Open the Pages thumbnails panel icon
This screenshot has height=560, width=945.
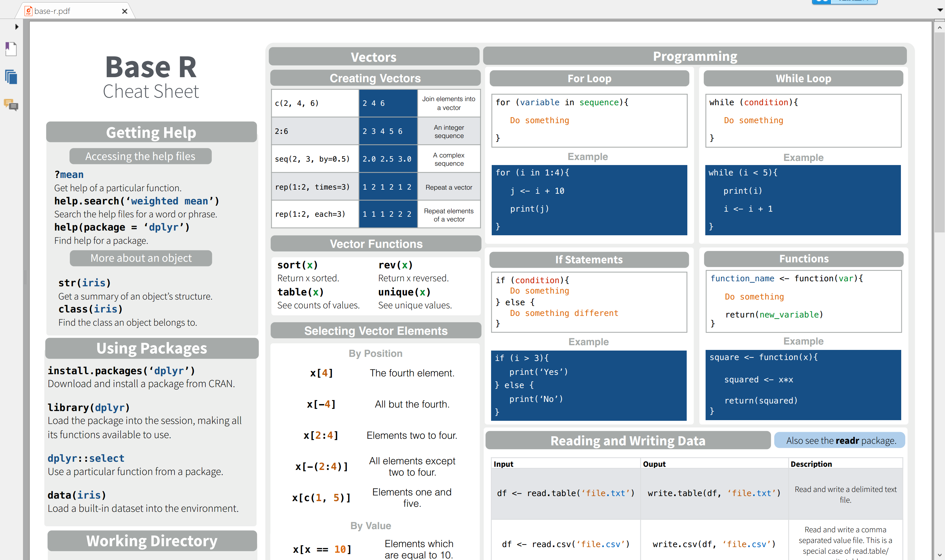coord(11,77)
